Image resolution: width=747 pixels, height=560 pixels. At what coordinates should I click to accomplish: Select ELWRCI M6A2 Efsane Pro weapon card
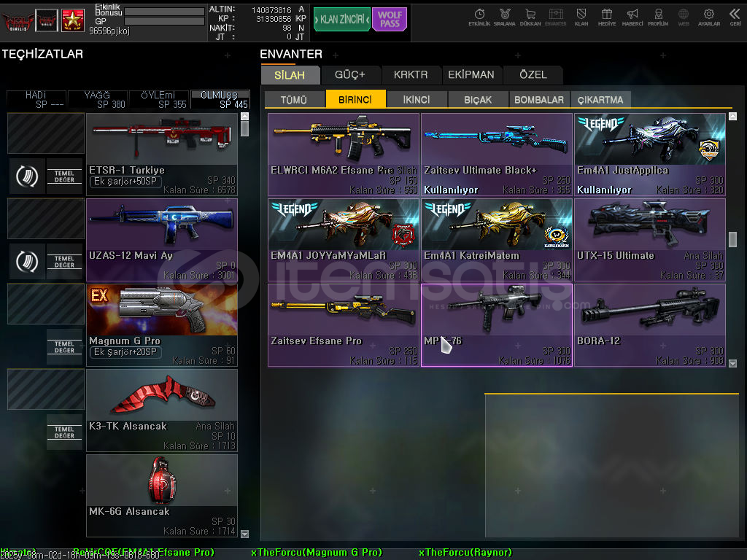click(344, 155)
